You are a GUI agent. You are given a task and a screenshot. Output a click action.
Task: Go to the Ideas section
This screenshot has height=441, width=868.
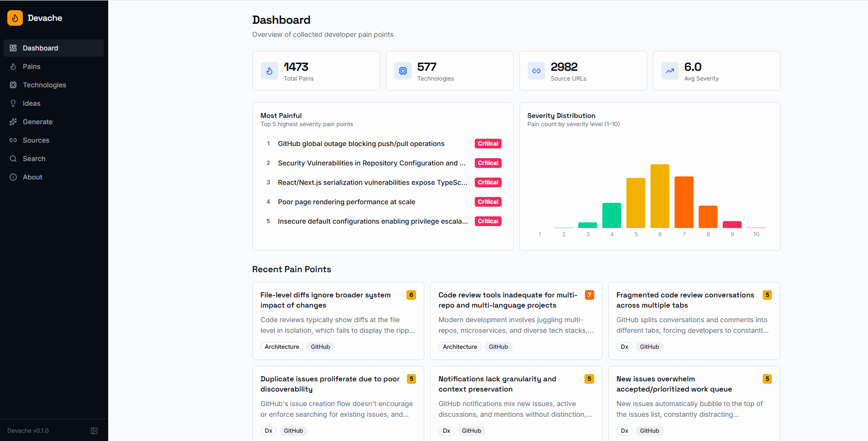click(54, 103)
